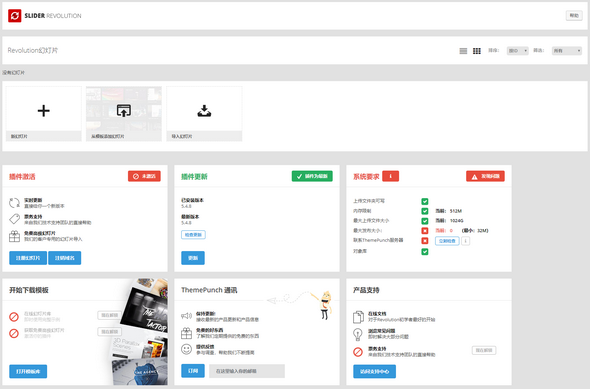Screen dimensions: 590x389
Task: Switch to list view icon
Action: (463, 51)
